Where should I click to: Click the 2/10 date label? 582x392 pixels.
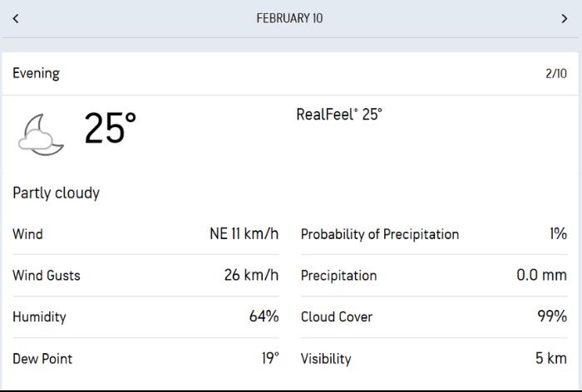click(555, 73)
